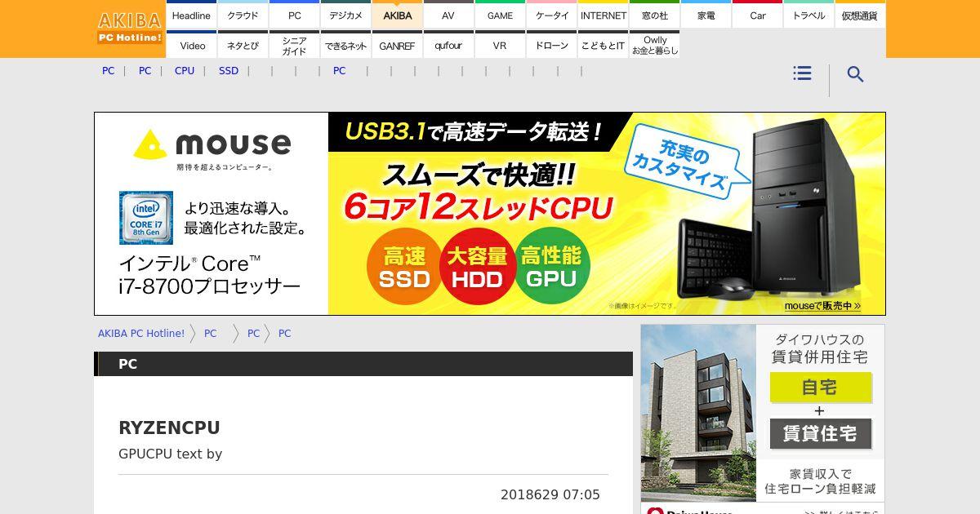980x514 pixels.
Task: Open the できるネット tab
Action: pos(345,45)
